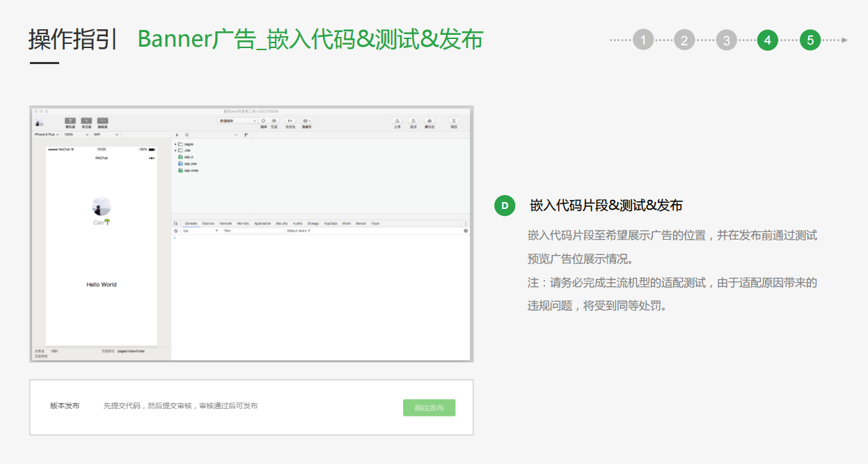Switch to the Trace tab
Screen dimensions: 868x464
tap(375, 224)
